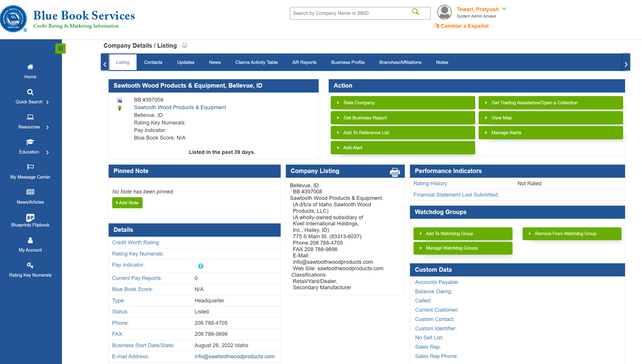Screen dimensions: 642x364
Task: Print page via icon beside Company Details title
Action: 185,45
